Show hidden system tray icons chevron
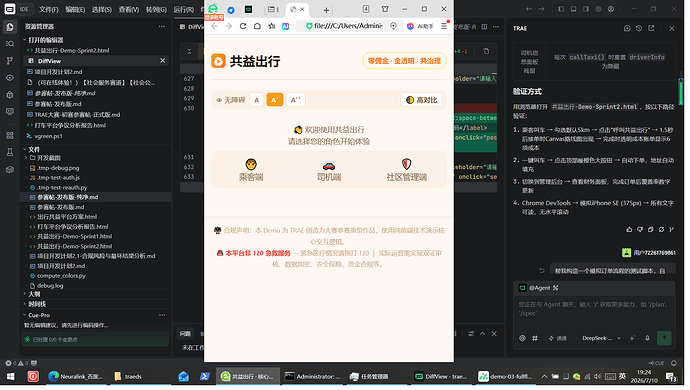 pos(544,377)
